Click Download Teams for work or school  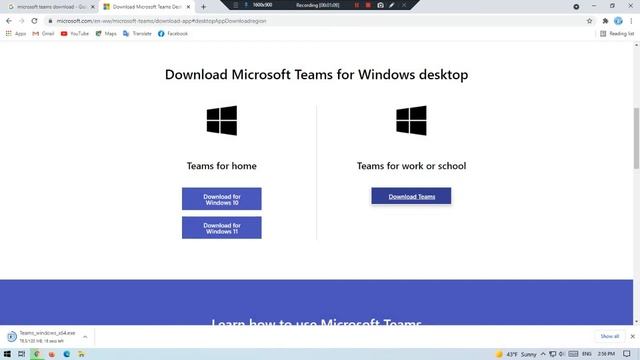tap(411, 196)
